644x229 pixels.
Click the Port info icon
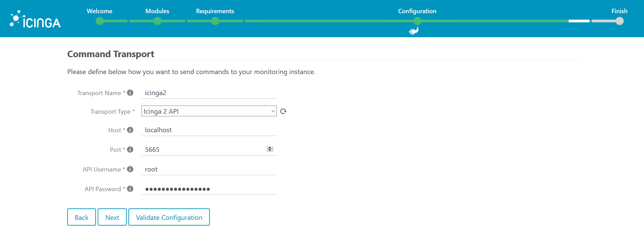[x=130, y=150]
